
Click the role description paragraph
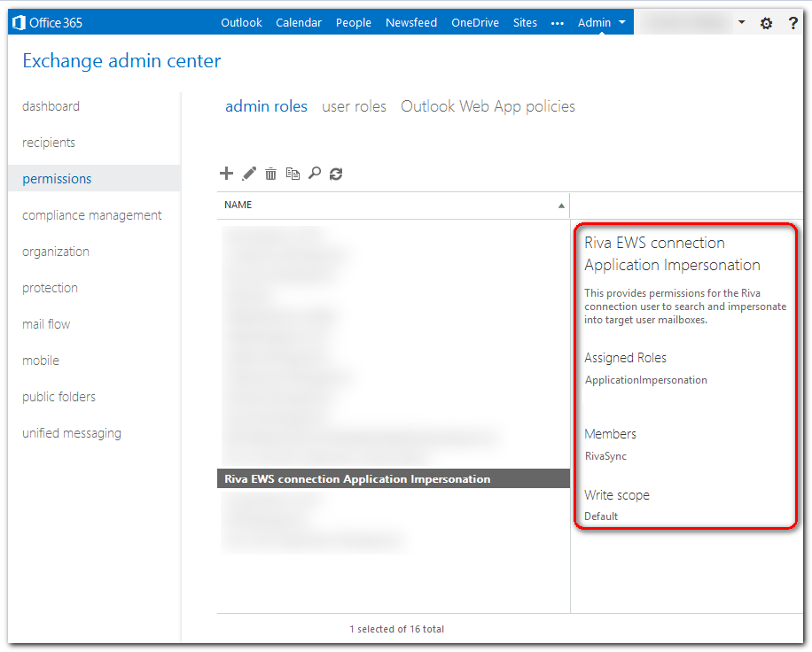(x=685, y=307)
